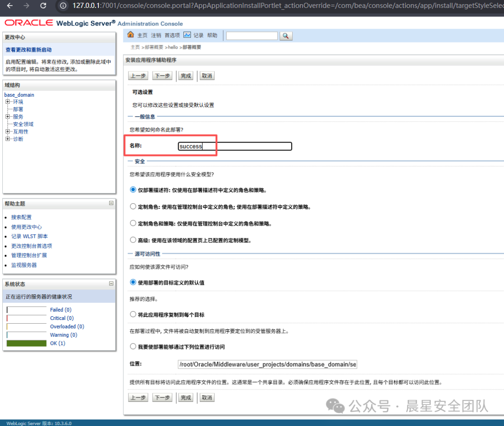
Task: Select 使用部署的目标定义的默认值 radio
Action: coord(133,282)
